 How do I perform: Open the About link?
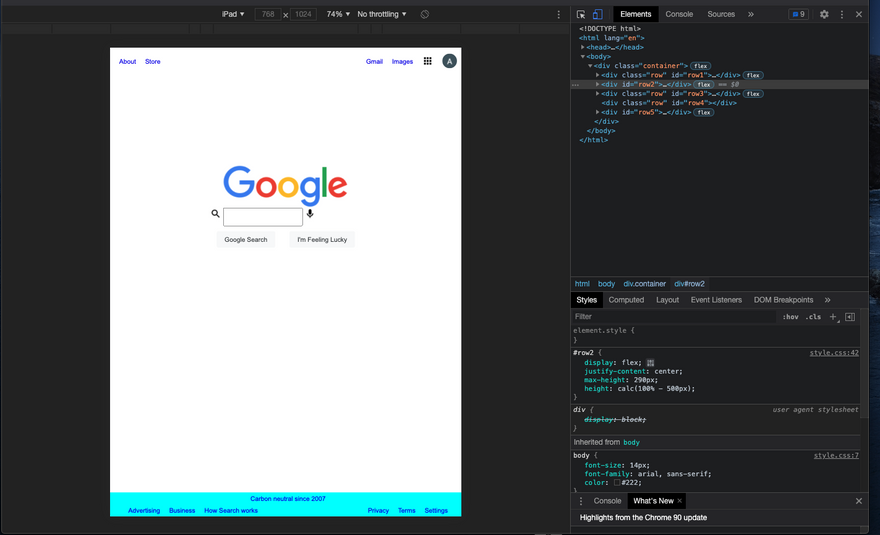coord(127,62)
